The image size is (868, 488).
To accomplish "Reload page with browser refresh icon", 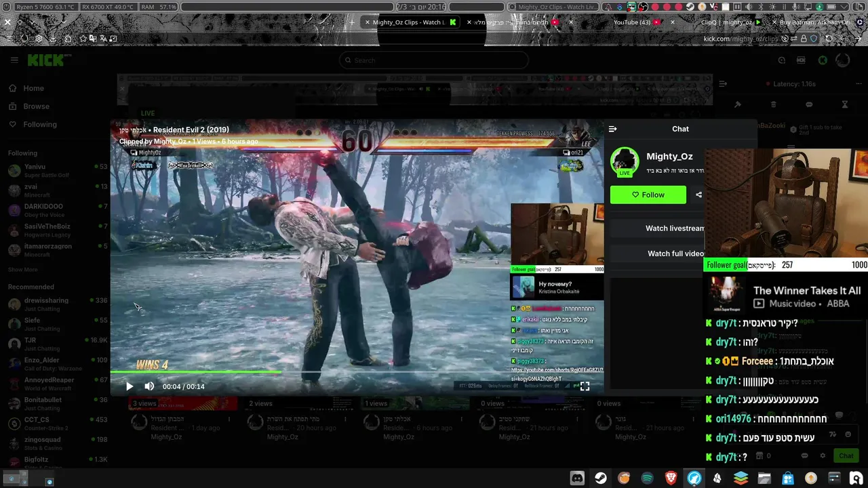I will pos(829,39).
